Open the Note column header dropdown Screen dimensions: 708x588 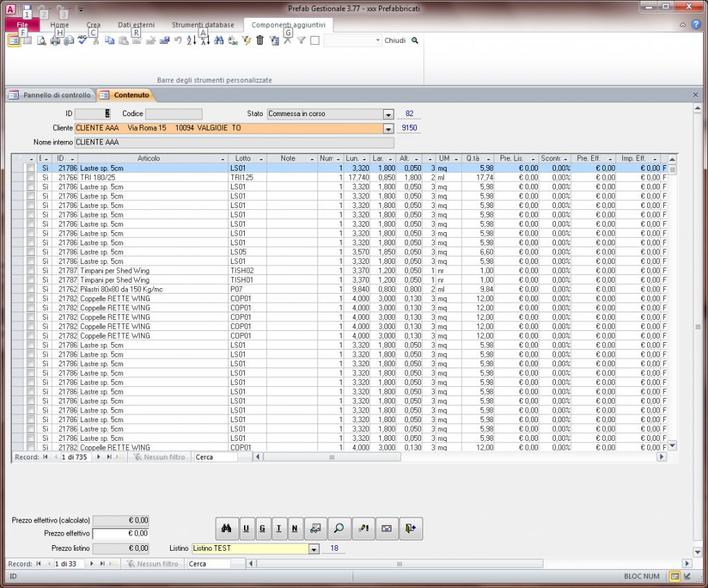click(312, 159)
